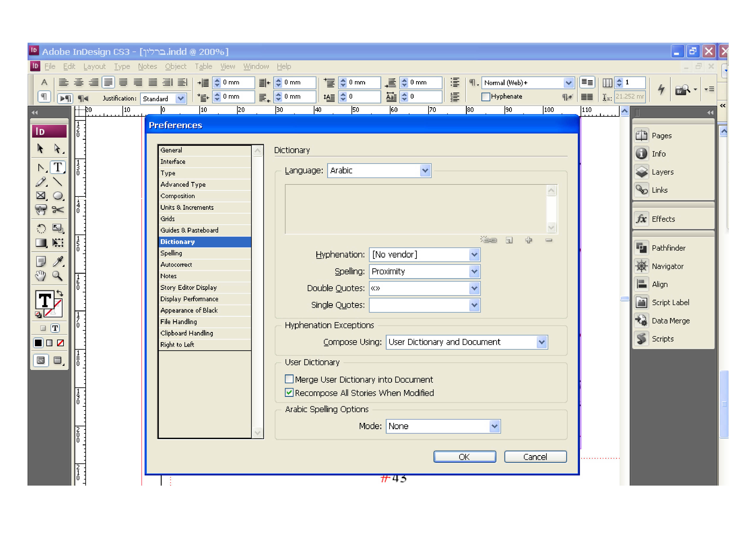The height and width of the screenshot is (534, 756).
Task: Open the Data Merge panel
Action: pyautogui.click(x=670, y=321)
